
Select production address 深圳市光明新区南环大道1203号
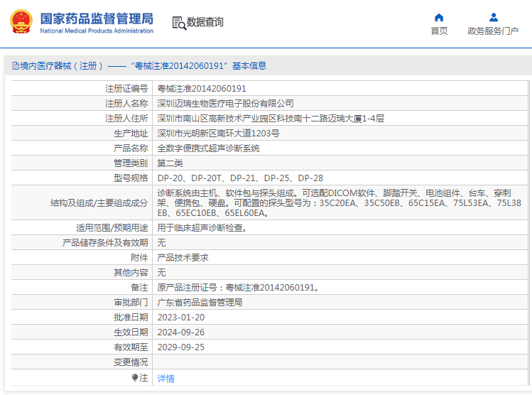(x=218, y=134)
